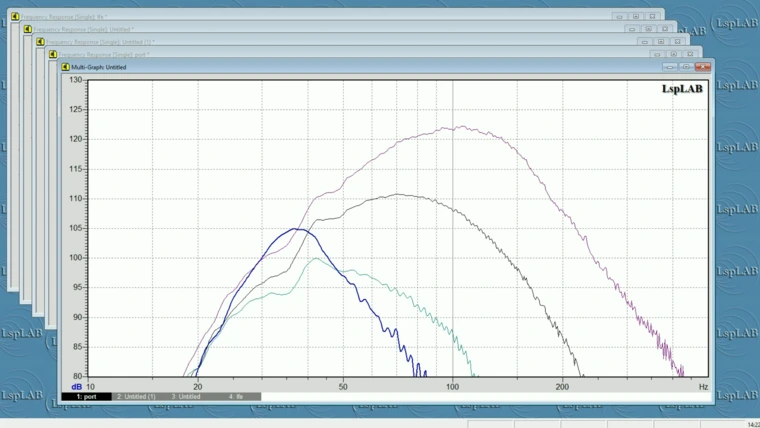760x428 pixels.
Task: Click the peak of the blue port curve
Action: pyautogui.click(x=297, y=229)
